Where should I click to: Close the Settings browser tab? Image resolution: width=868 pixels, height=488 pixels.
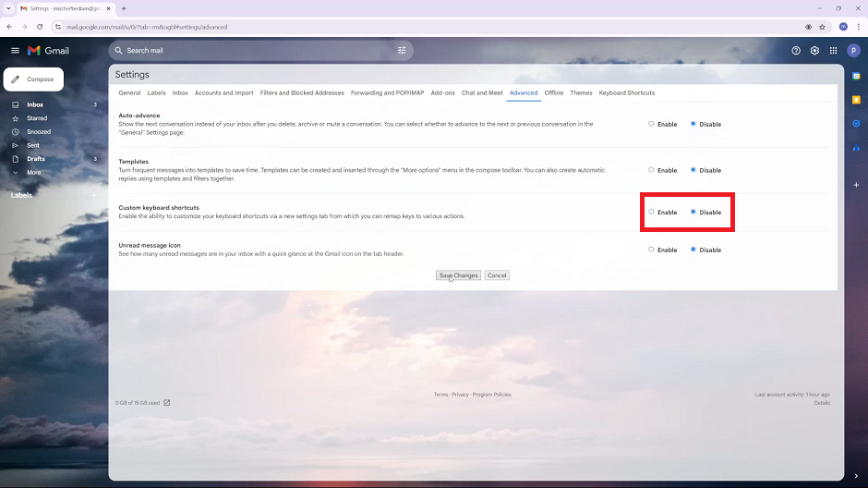[109, 8]
